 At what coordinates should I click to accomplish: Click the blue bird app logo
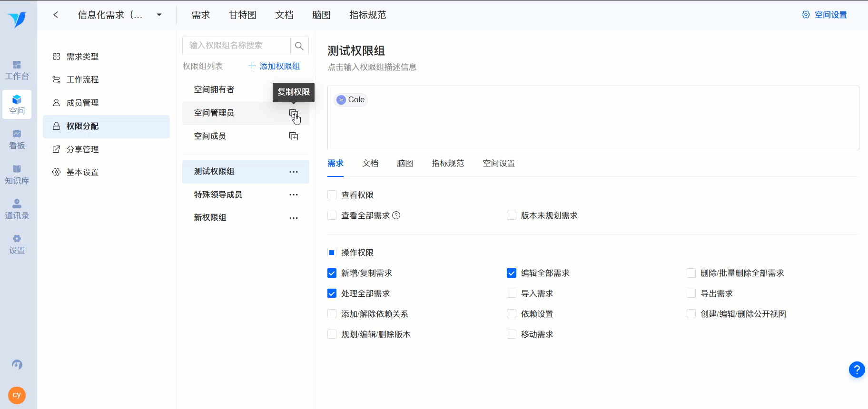click(17, 20)
